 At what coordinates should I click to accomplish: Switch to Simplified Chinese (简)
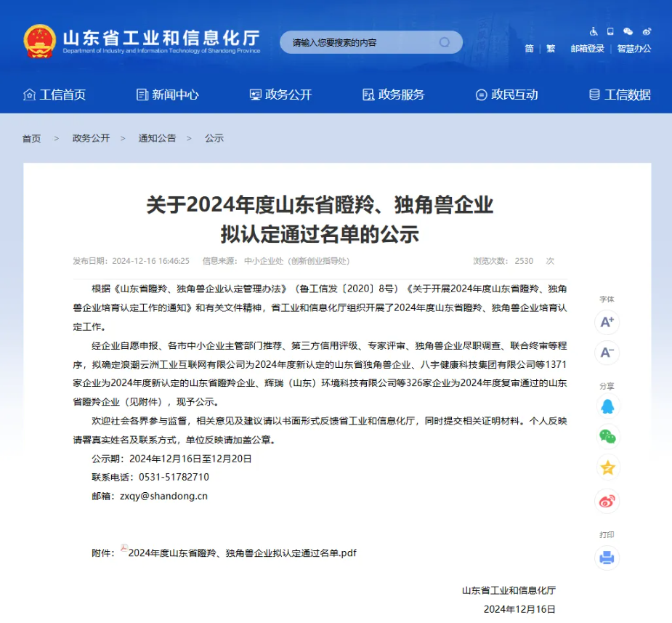[529, 49]
